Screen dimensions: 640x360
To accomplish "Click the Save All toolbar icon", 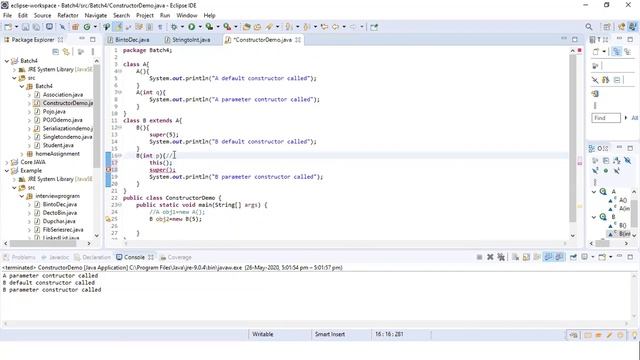I will click(36, 27).
